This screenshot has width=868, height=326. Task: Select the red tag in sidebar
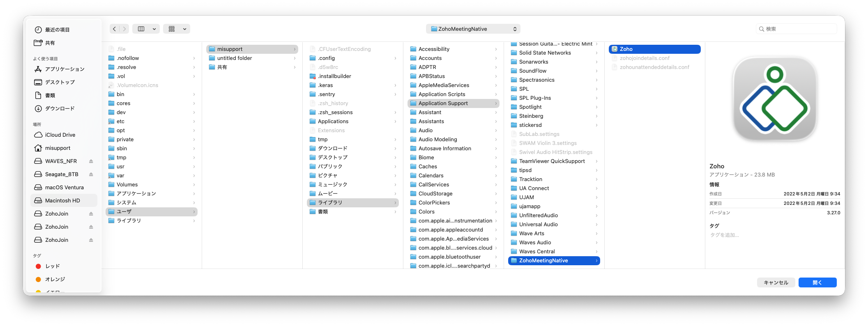click(52, 266)
